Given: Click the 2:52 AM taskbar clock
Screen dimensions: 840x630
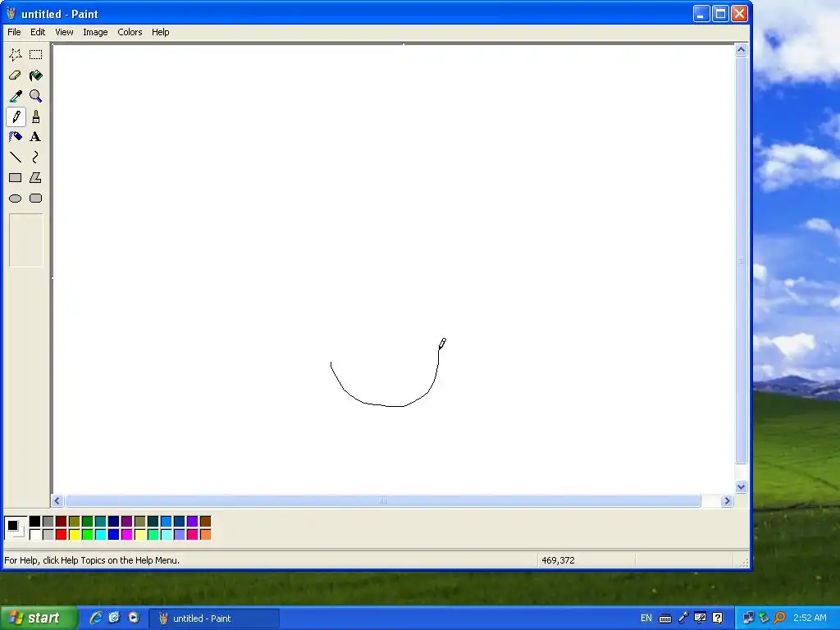Looking at the screenshot, I should [810, 619].
